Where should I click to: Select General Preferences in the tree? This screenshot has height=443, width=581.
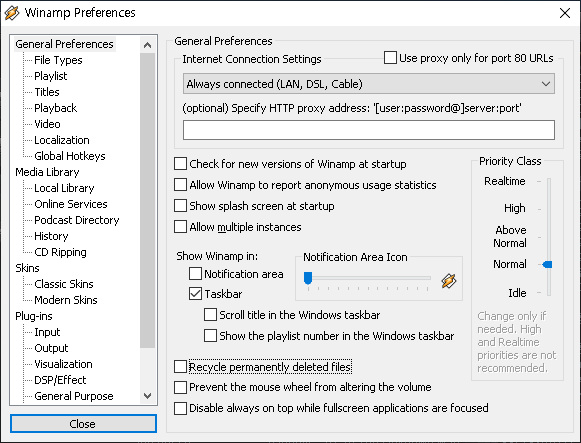click(x=64, y=44)
